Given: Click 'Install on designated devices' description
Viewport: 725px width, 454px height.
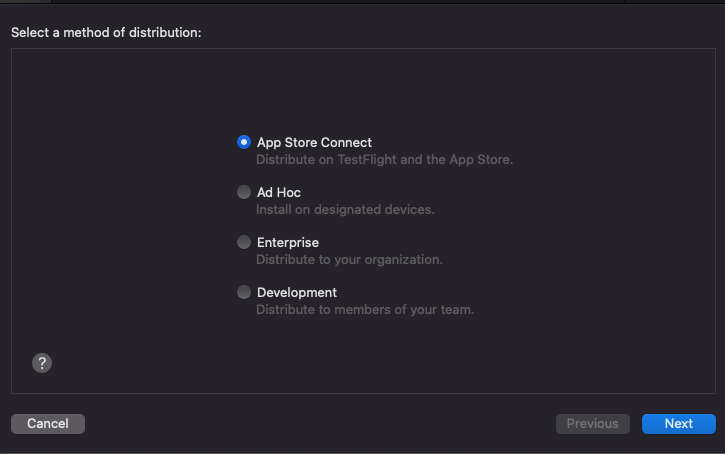Looking at the screenshot, I should pos(345,209).
